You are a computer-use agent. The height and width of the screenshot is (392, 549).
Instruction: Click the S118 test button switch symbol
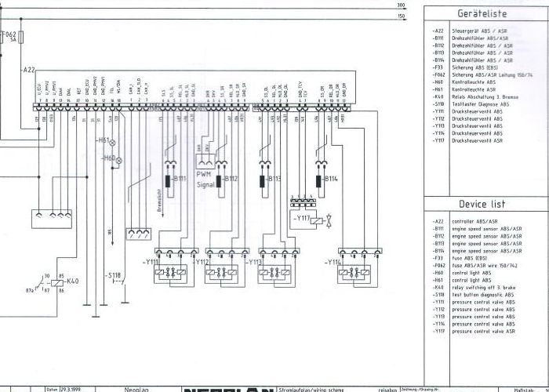(119, 281)
